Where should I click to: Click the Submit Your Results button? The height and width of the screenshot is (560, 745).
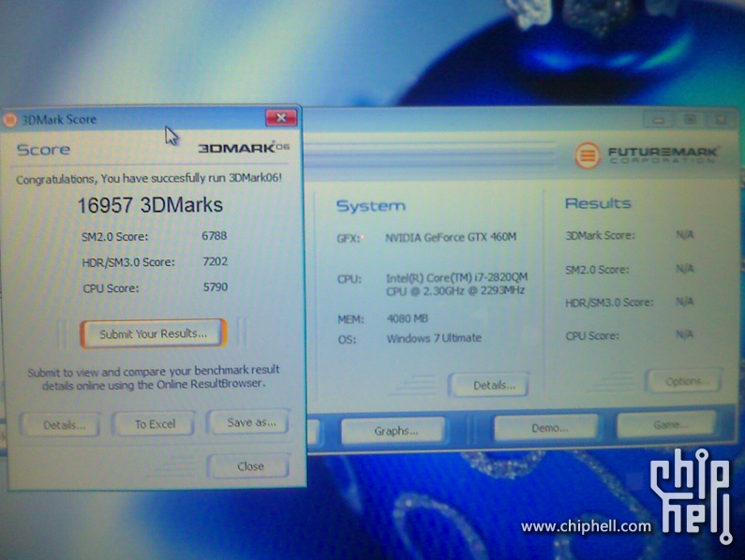[x=153, y=333]
